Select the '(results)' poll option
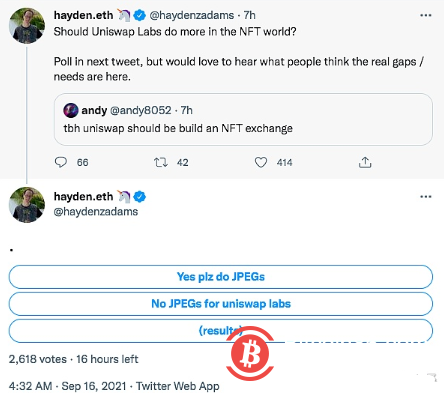Screen dimensions: 444x393 pos(221,331)
